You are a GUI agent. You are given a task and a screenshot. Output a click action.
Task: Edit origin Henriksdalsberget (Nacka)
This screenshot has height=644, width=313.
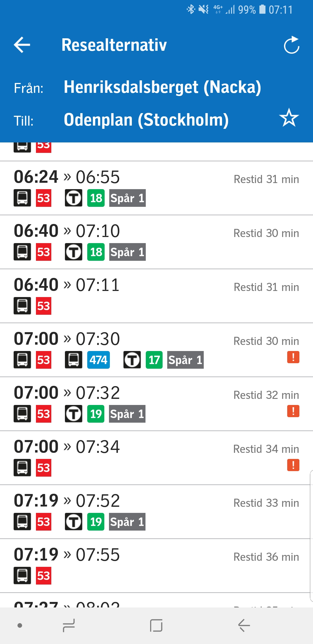[162, 87]
